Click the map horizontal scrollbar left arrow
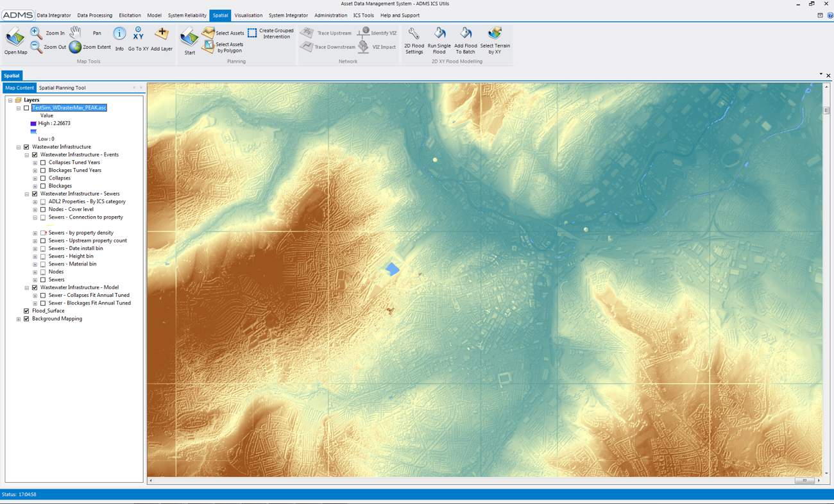 (151, 480)
